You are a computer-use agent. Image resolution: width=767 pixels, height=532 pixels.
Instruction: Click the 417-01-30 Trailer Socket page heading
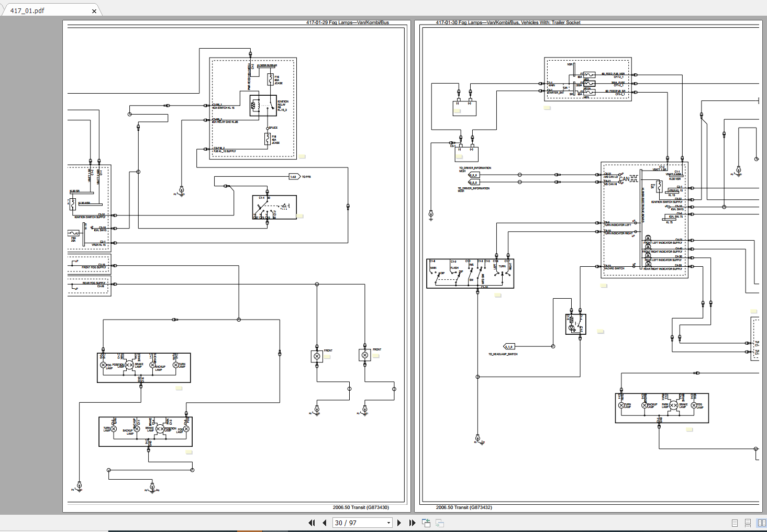click(x=508, y=22)
